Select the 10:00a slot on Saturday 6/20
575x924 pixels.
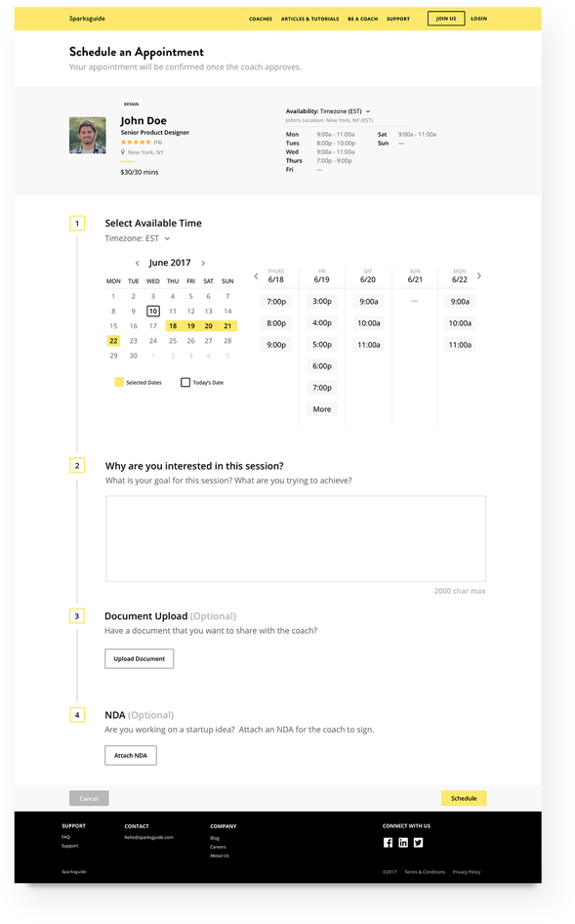click(369, 323)
